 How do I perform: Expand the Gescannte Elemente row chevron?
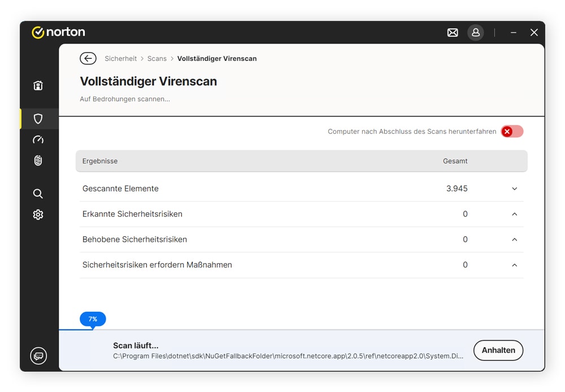(514, 189)
